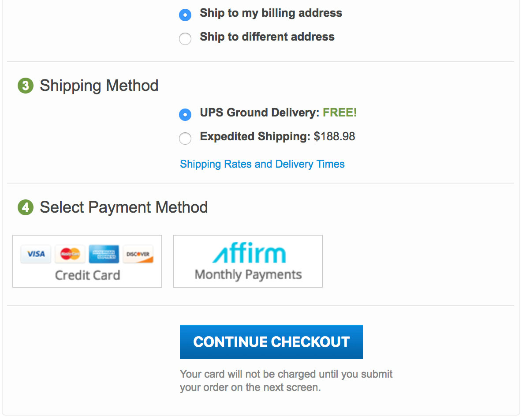Click the MasterCard logo icon
This screenshot has width=522, height=420.
point(70,254)
